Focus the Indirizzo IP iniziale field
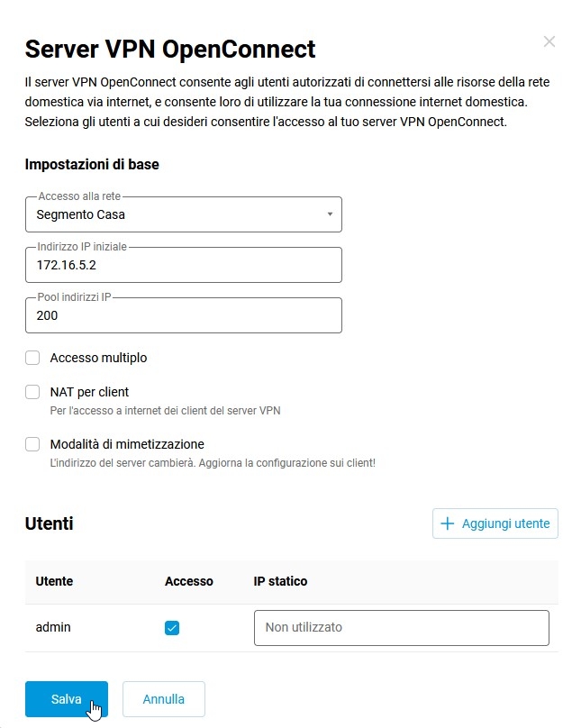 tap(184, 266)
